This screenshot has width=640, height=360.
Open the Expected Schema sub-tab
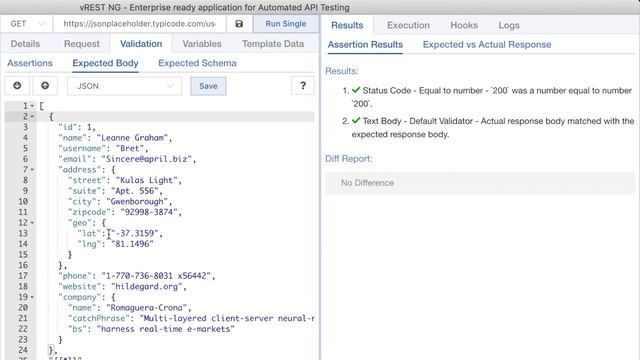pyautogui.click(x=198, y=63)
